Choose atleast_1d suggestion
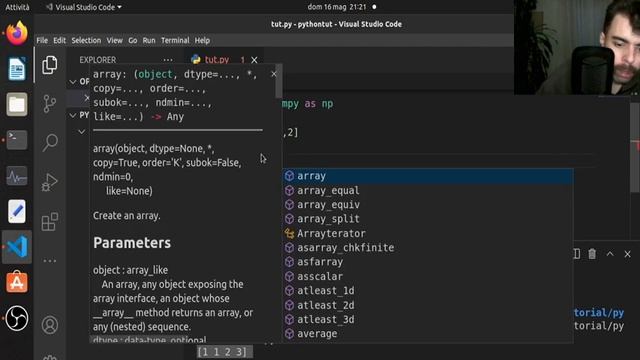Screen dimensions: 640x360 428,290
